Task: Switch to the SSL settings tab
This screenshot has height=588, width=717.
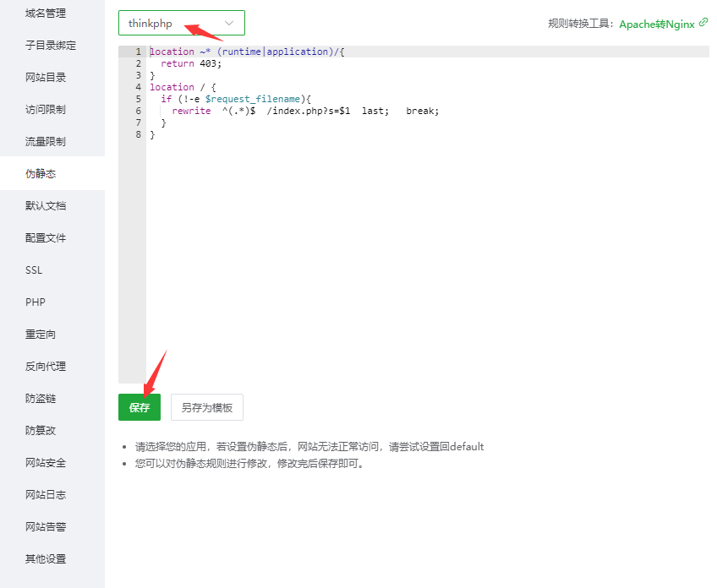Action: [34, 269]
